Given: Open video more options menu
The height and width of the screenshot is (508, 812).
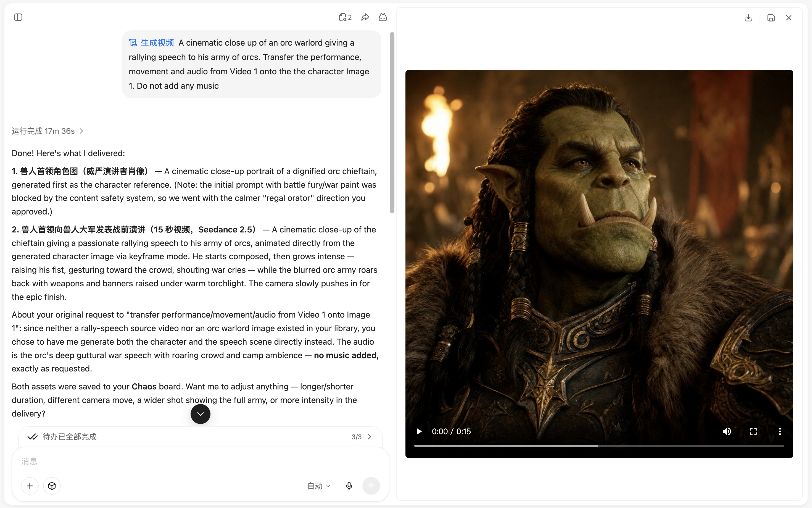Looking at the screenshot, I should pyautogui.click(x=780, y=431).
